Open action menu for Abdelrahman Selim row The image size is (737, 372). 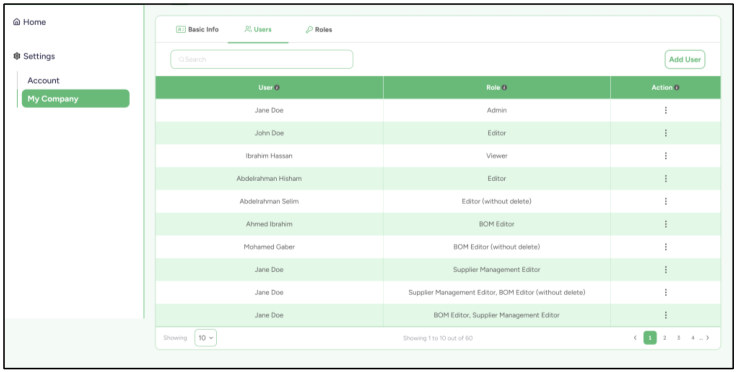[666, 201]
